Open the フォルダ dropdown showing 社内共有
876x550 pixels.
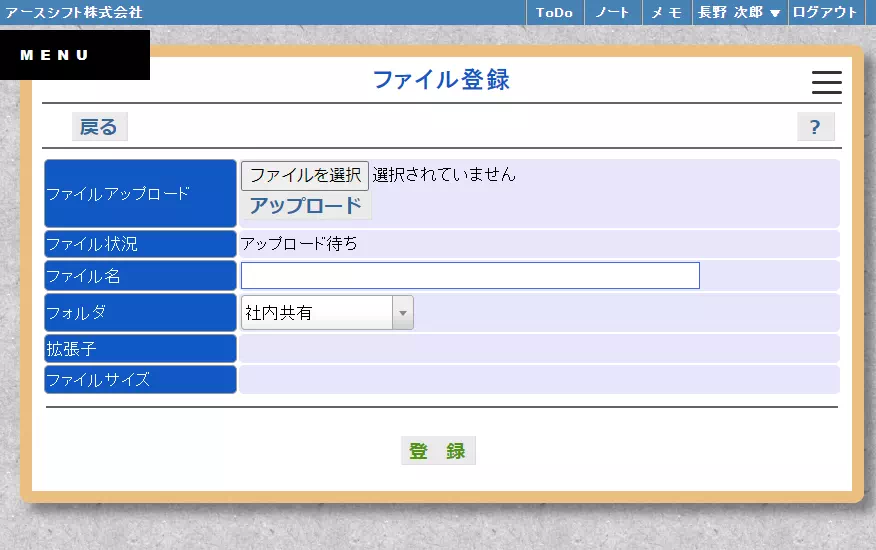tap(327, 312)
